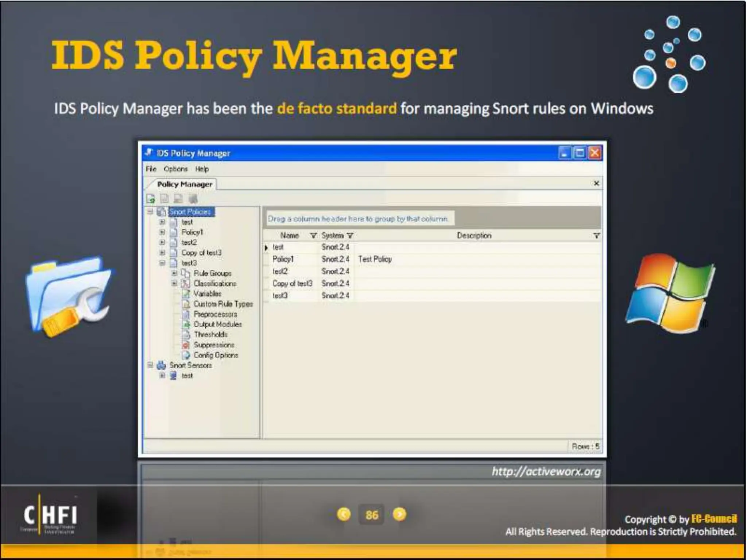
Task: Click the Output Modules icon
Action: pos(186,324)
